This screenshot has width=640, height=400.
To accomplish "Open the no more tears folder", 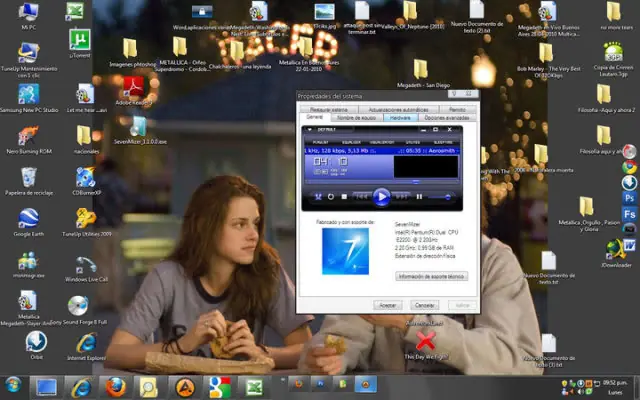I will tap(613, 11).
